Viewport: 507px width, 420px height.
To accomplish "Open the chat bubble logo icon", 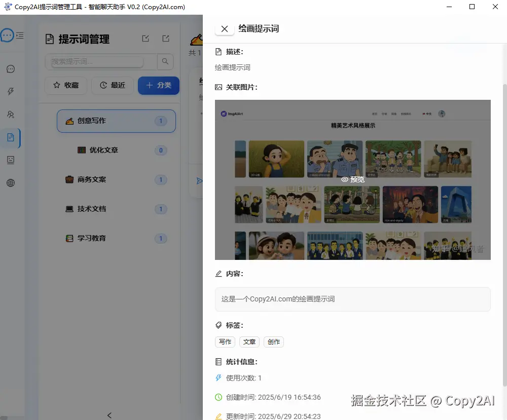I will pyautogui.click(x=7, y=35).
